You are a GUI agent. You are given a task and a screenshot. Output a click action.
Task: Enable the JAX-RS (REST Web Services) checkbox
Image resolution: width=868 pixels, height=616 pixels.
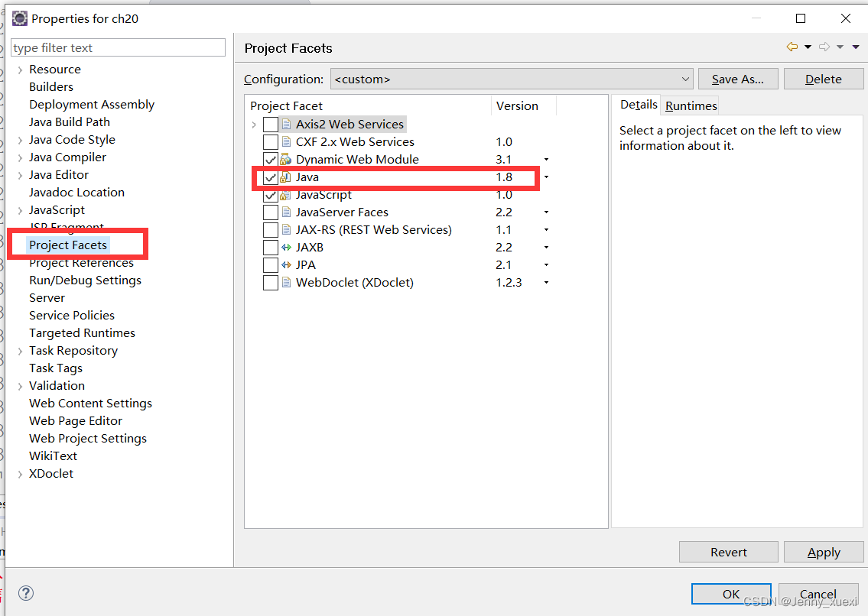tap(271, 230)
